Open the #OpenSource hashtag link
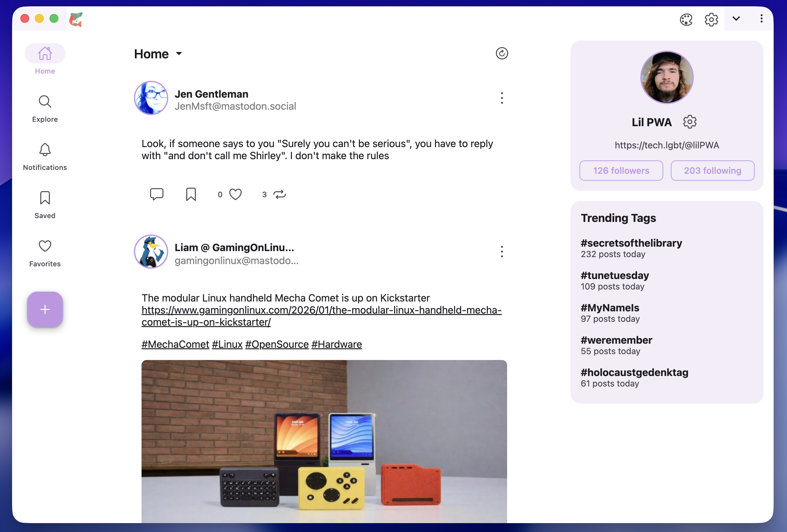 [x=277, y=344]
